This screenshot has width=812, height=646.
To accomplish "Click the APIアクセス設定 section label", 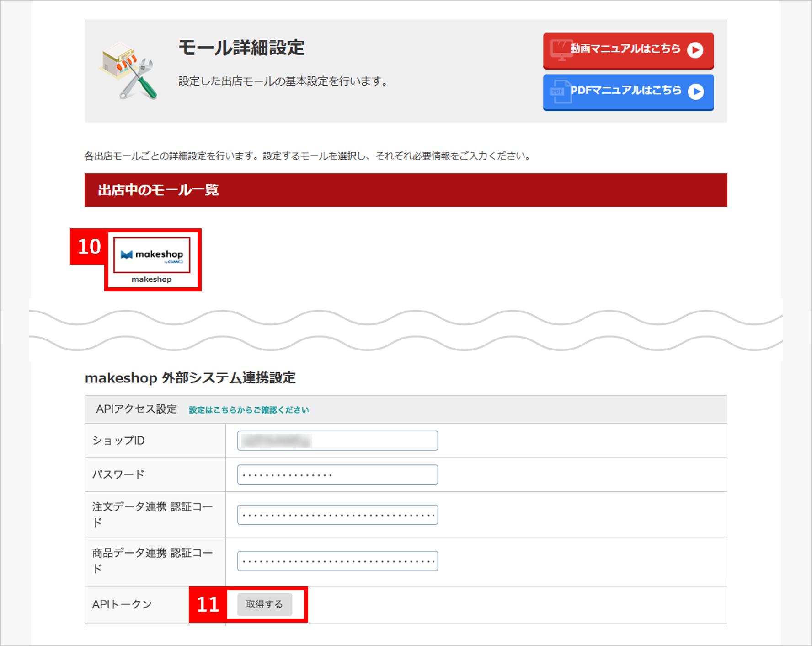I will tap(136, 409).
